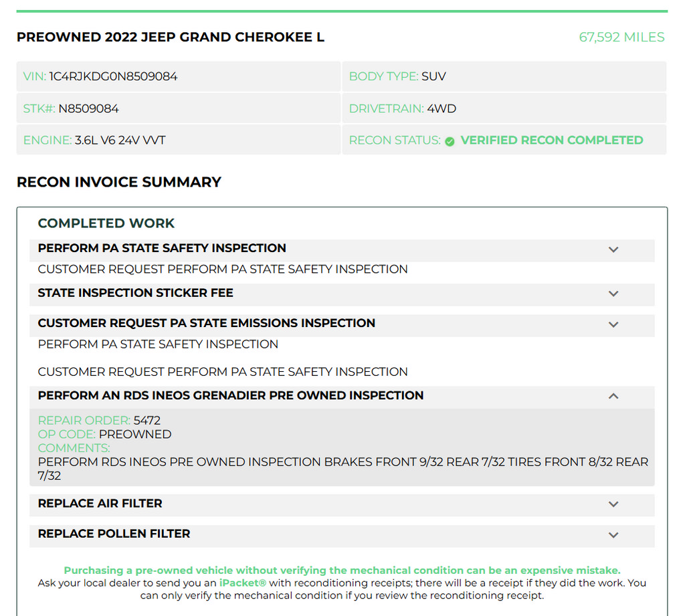Image resolution: width=685 pixels, height=616 pixels.
Task: Open the iPacket® link
Action: click(x=242, y=583)
